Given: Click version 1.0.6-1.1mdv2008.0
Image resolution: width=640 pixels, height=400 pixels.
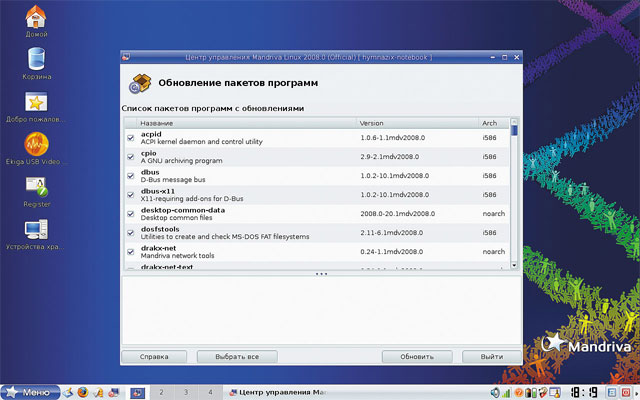Looking at the screenshot, I should point(393,138).
